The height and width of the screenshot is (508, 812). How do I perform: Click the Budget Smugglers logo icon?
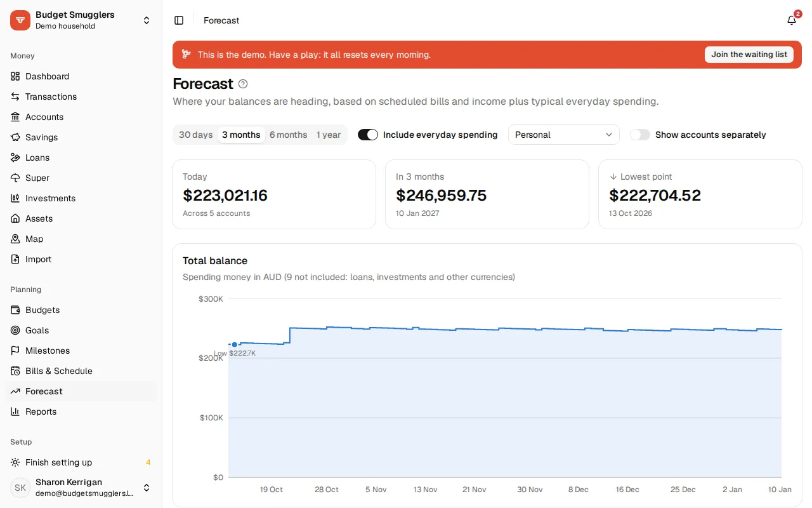coord(20,20)
